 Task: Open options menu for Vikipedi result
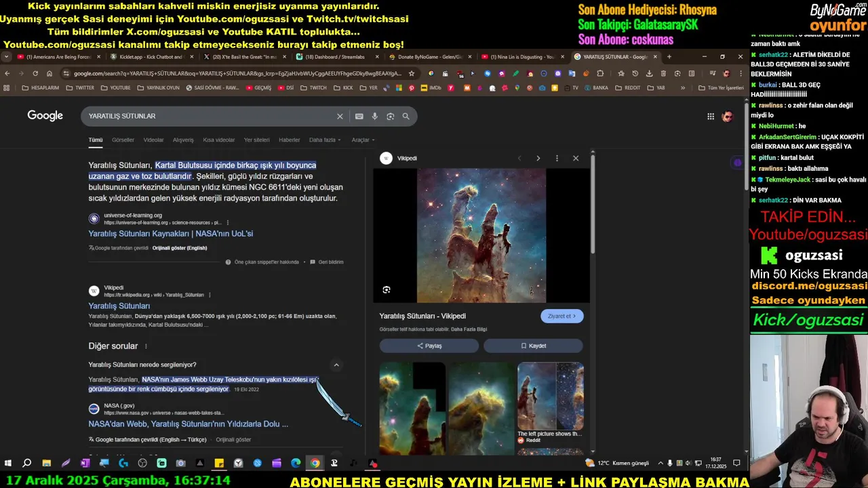tap(210, 295)
